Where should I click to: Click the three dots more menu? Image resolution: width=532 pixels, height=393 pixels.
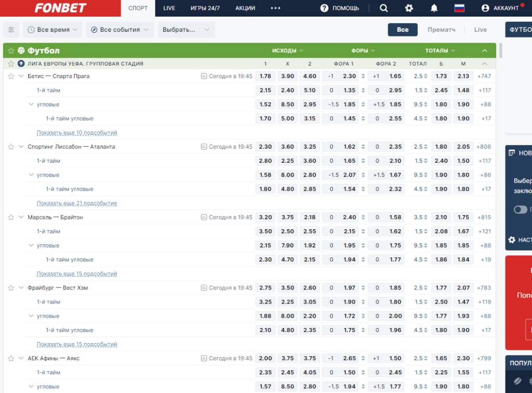(275, 8)
